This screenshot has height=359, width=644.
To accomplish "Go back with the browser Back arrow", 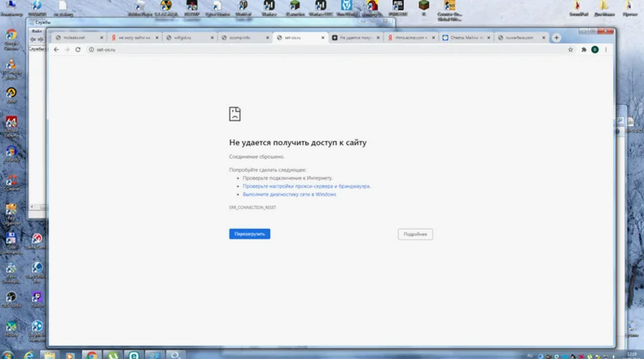I will 56,50.
